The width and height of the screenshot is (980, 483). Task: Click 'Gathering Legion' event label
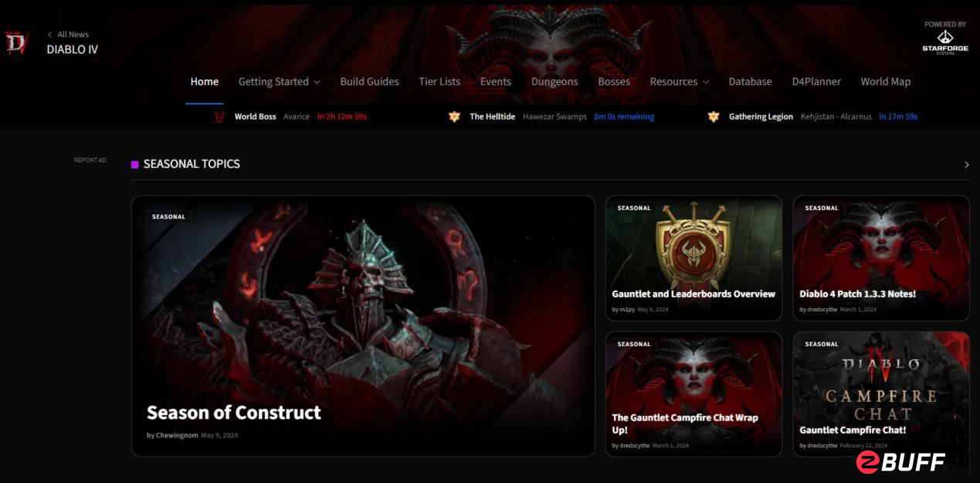[761, 117]
